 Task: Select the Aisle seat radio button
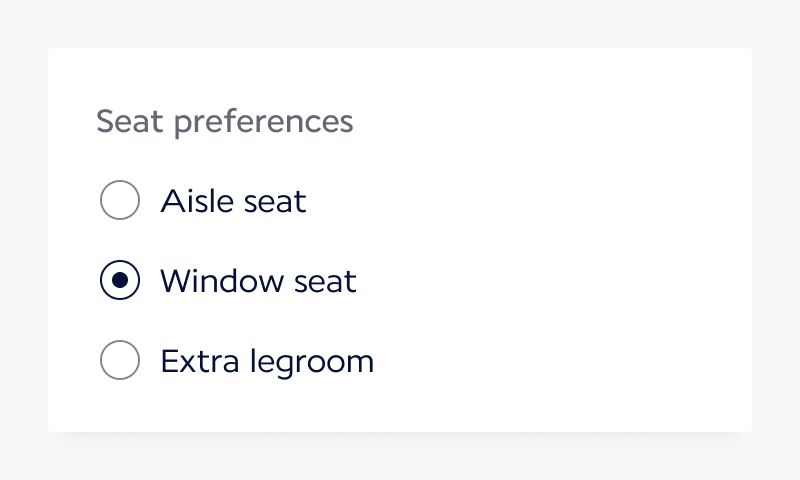(120, 200)
